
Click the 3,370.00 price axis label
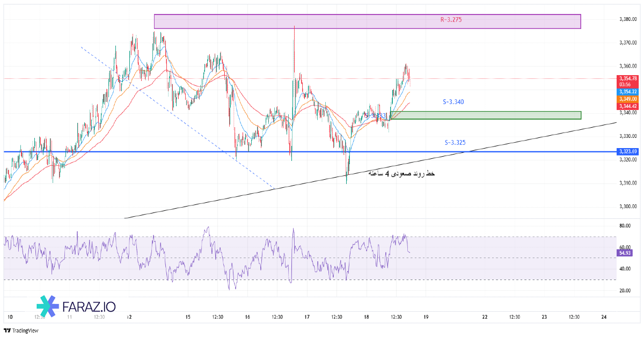[x=627, y=42]
